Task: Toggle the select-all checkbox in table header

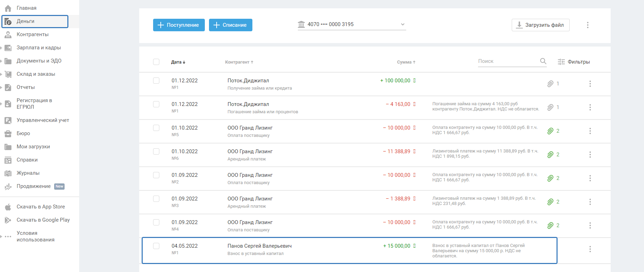Action: pos(156,62)
